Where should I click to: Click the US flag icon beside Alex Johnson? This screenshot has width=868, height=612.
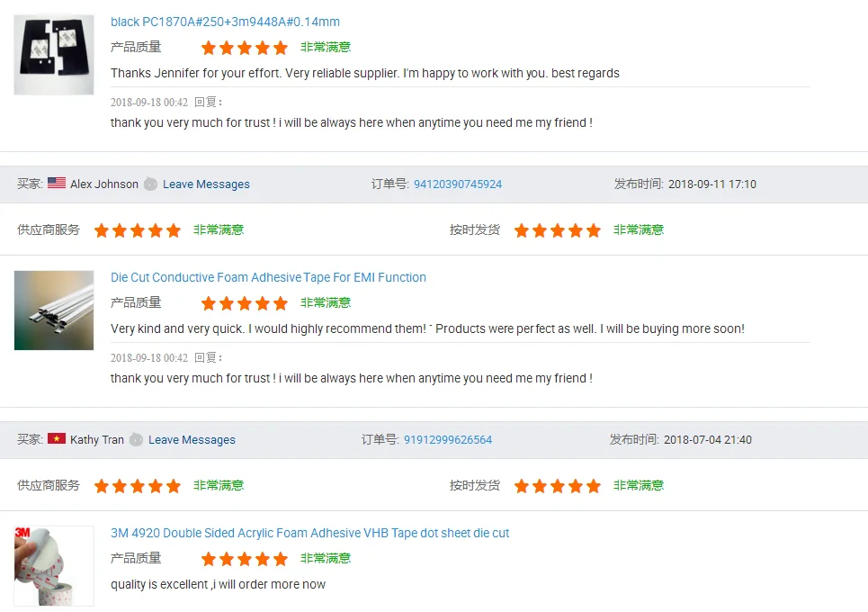[57, 184]
